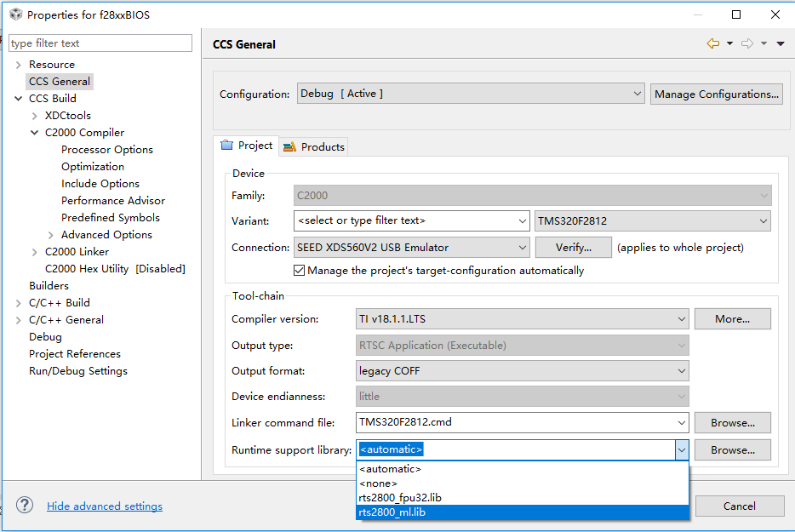Switch to the Products tab

(314, 146)
